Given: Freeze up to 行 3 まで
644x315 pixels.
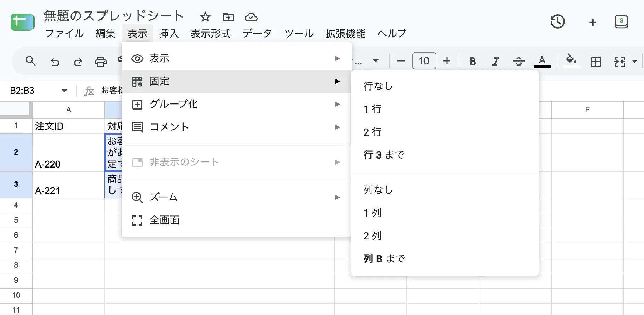Looking at the screenshot, I should [445, 155].
